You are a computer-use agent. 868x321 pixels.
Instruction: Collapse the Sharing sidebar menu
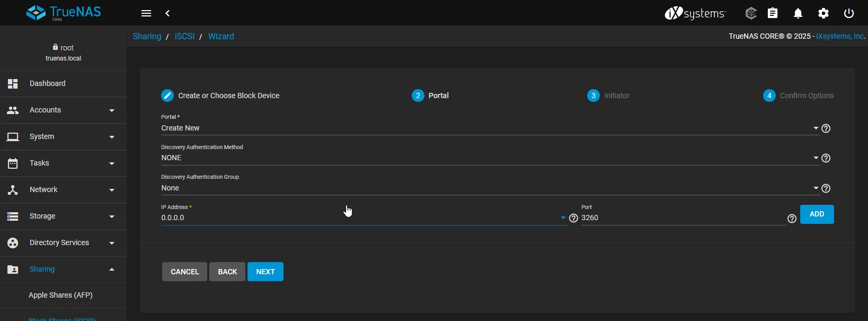[63, 269]
